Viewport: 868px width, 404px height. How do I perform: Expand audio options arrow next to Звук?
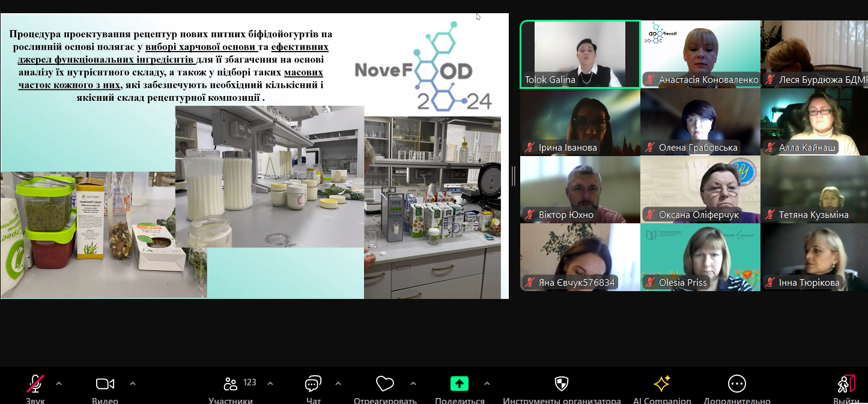pyautogui.click(x=59, y=384)
